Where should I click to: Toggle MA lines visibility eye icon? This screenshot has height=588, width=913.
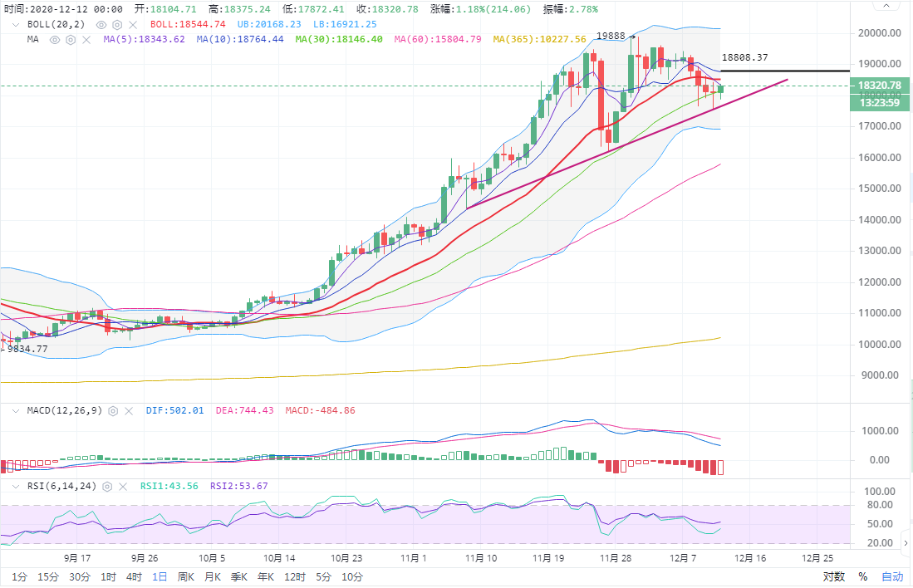pos(55,39)
